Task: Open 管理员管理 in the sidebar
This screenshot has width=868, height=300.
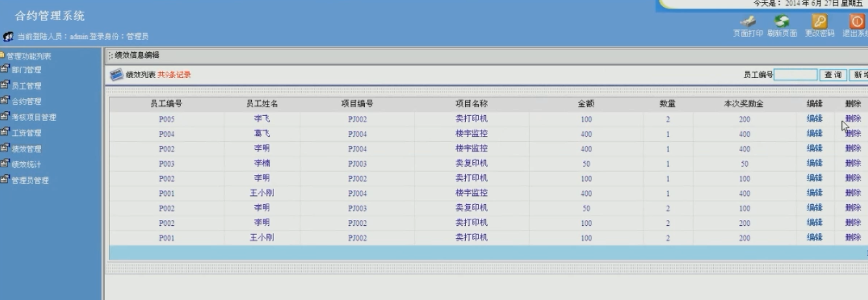Action: pyautogui.click(x=30, y=180)
